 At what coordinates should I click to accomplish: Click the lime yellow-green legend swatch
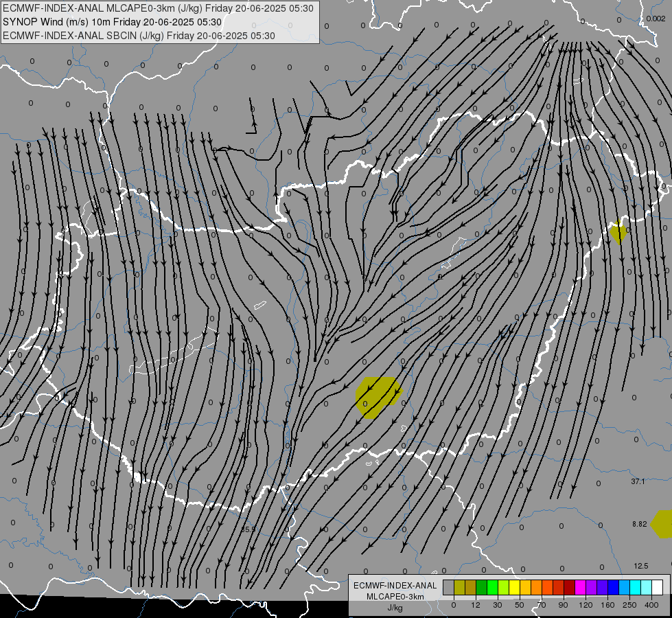(x=504, y=588)
